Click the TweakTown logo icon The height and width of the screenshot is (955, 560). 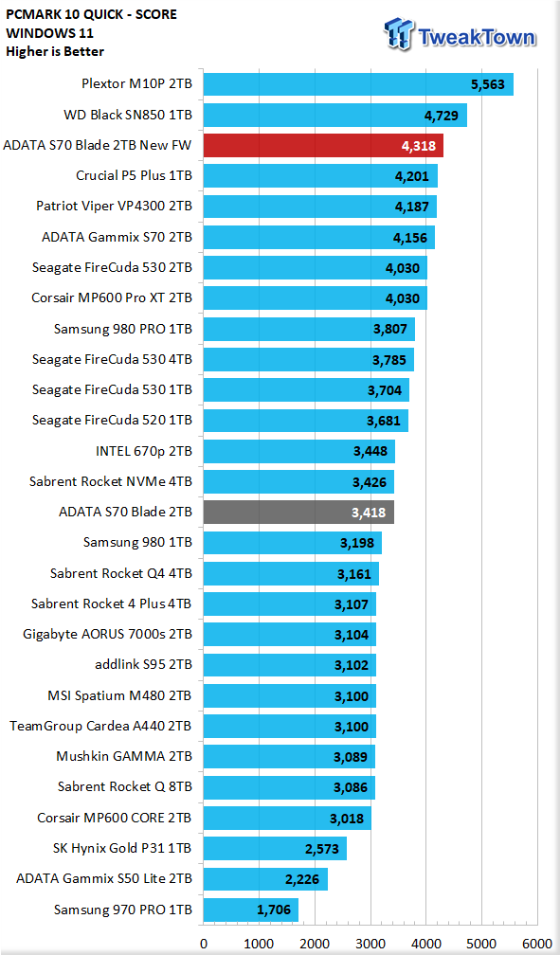(400, 33)
